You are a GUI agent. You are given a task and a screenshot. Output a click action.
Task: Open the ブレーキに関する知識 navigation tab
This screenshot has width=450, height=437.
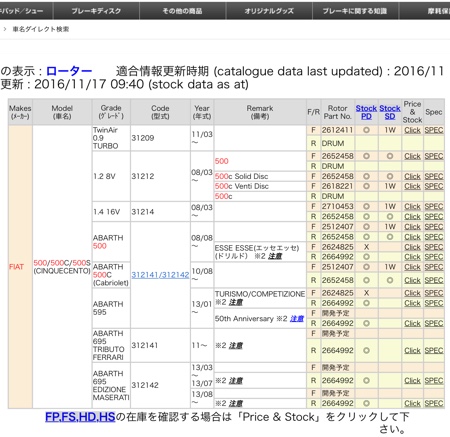coord(355,11)
